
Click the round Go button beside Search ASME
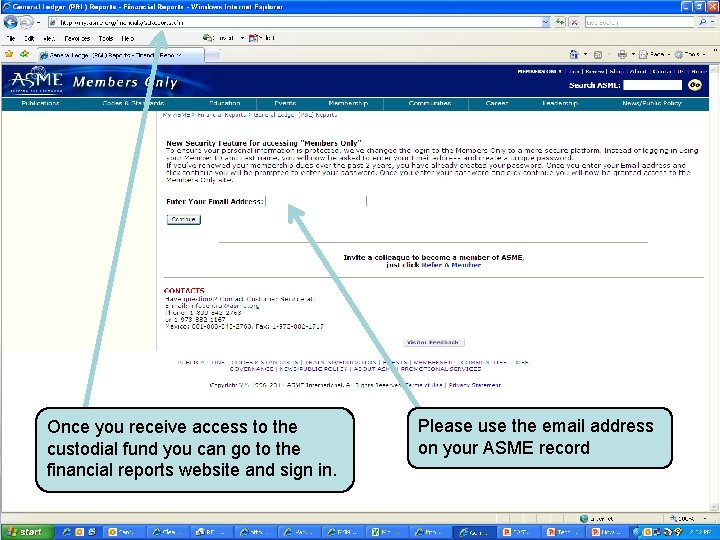coord(695,85)
